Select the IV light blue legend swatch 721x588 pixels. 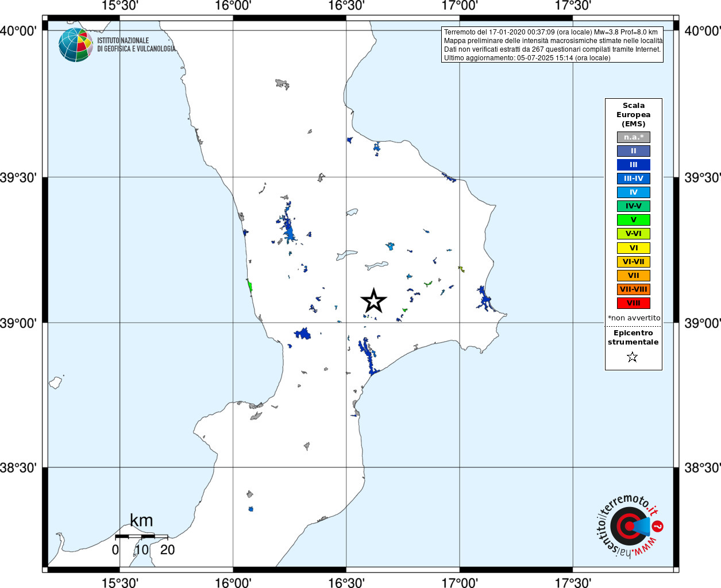tap(634, 192)
